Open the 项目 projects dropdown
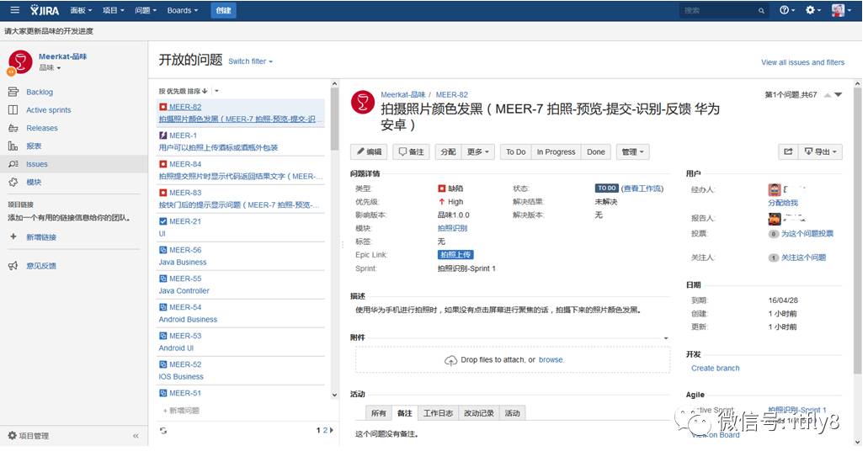 (114, 10)
